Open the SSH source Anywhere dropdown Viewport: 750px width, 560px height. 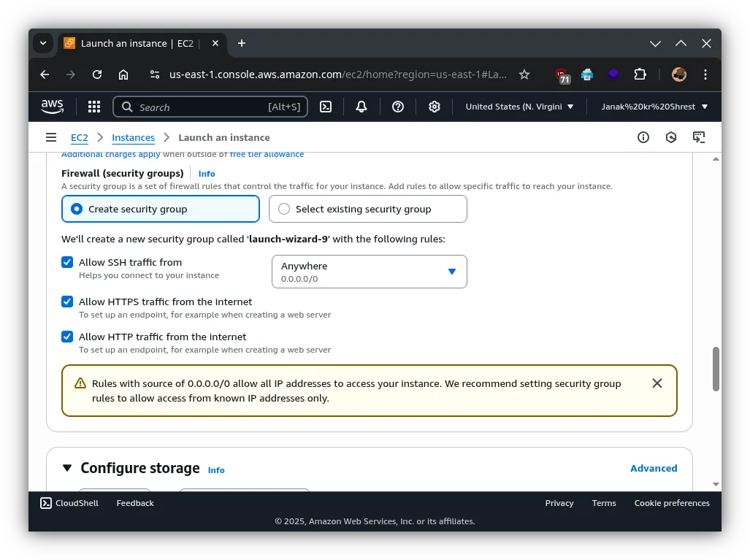pos(369,272)
